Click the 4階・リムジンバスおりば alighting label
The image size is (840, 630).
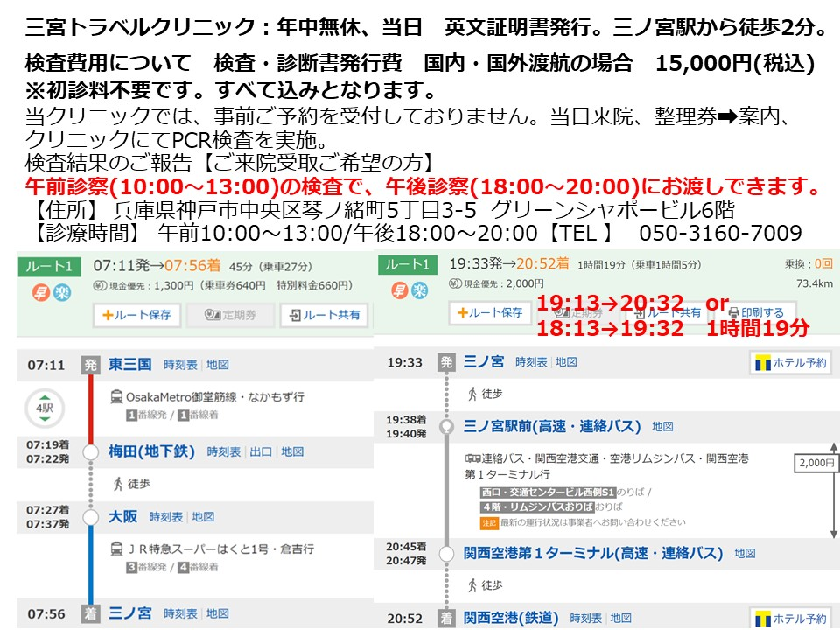pos(537,507)
